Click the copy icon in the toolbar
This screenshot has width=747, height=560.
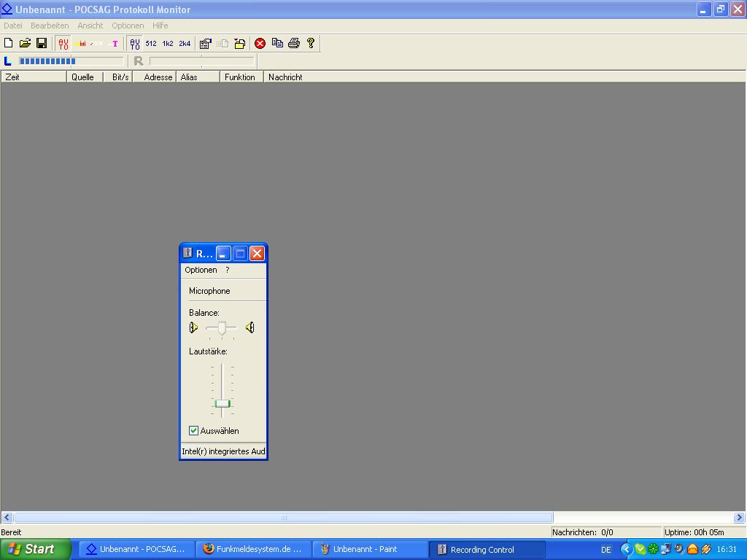[x=277, y=44]
